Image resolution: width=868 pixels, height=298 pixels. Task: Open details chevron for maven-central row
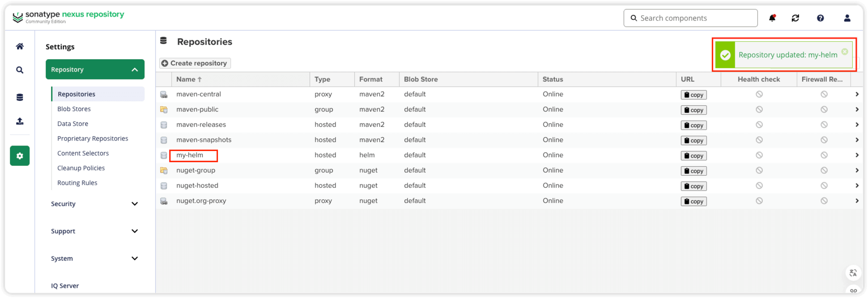pyautogui.click(x=857, y=94)
